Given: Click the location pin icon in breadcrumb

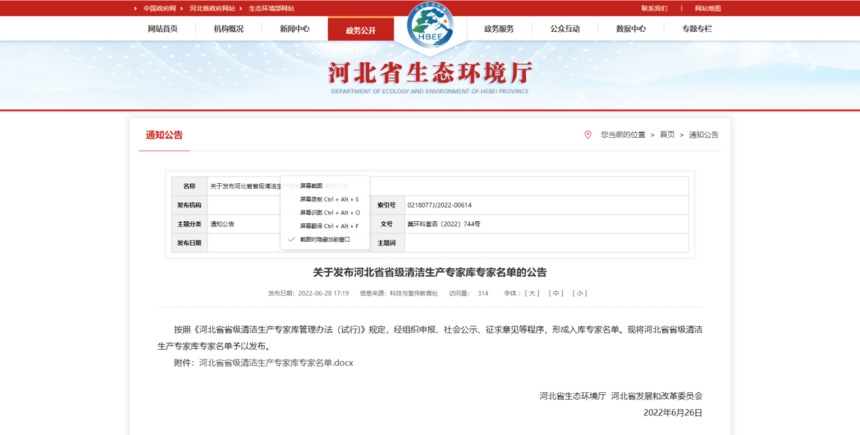Looking at the screenshot, I should 589,134.
